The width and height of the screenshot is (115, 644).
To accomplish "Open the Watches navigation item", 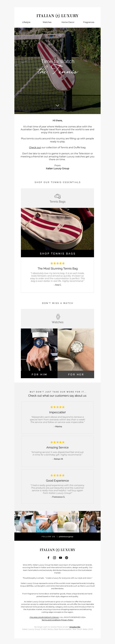I will click(x=47, y=22).
